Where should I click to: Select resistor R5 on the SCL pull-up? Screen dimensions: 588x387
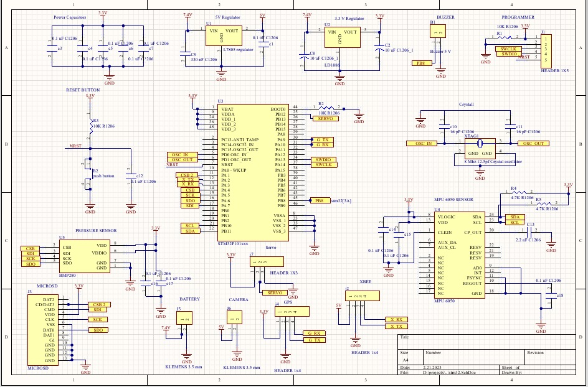544,203
